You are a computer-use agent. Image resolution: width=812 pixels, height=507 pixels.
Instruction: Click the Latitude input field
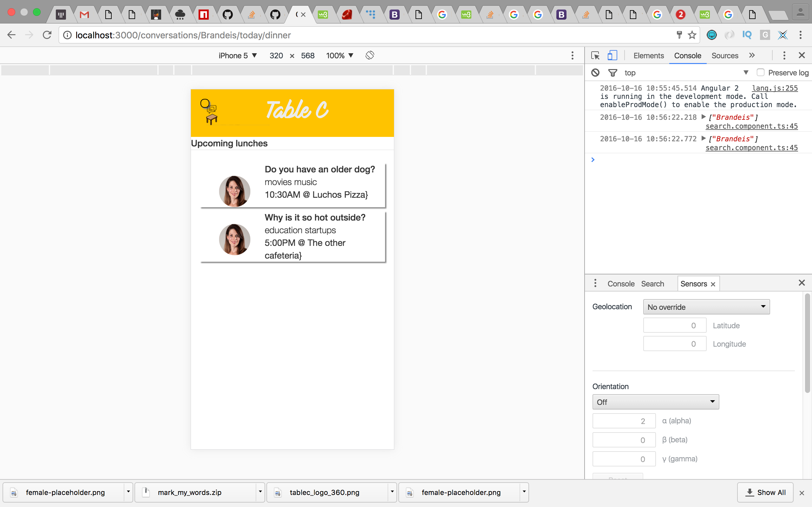coord(674,325)
